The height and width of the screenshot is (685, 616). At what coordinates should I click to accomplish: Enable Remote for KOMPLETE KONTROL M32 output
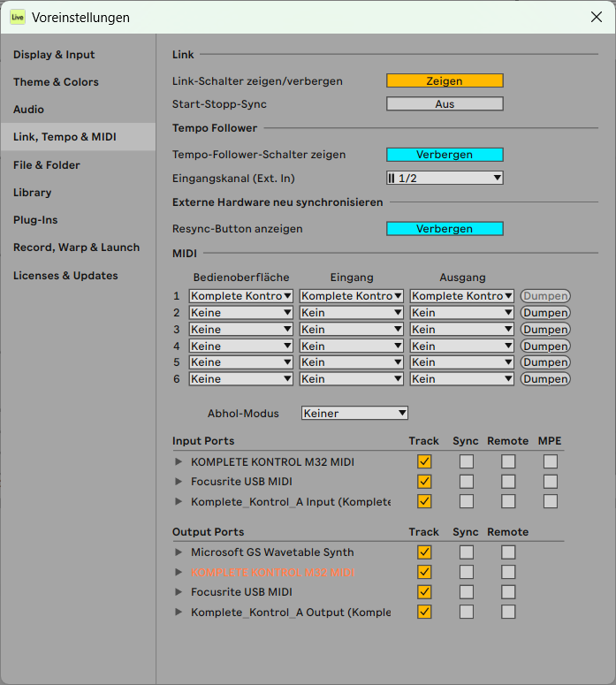508,572
